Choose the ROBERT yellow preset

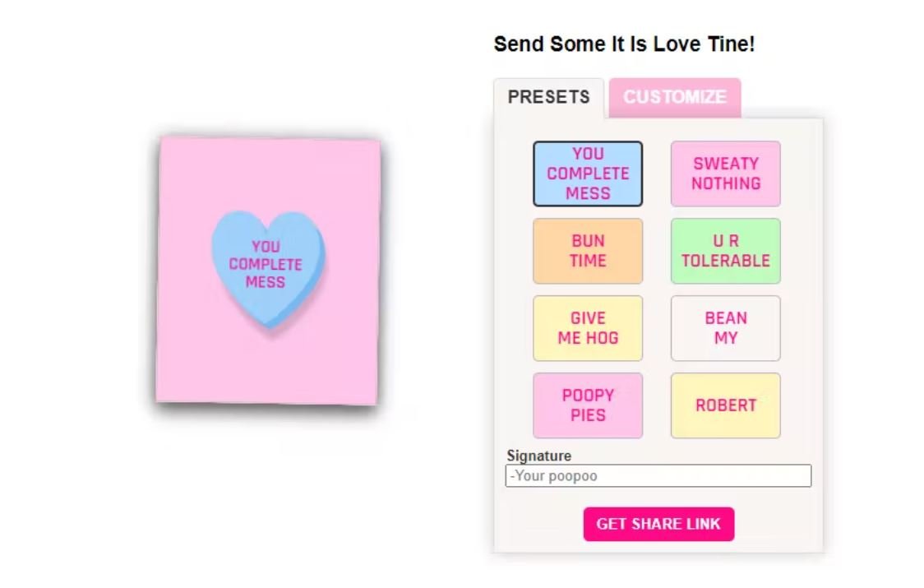[x=725, y=405]
